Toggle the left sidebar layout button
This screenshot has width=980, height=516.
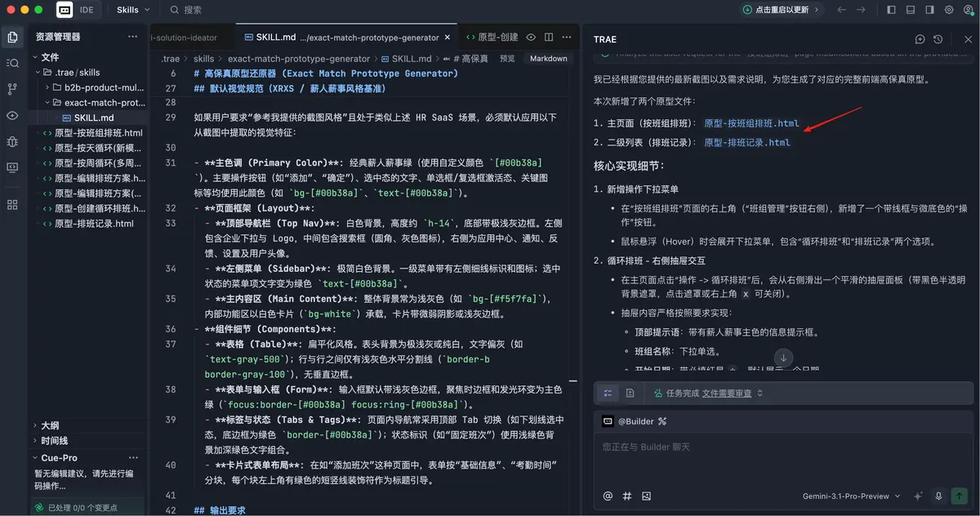[890, 10]
